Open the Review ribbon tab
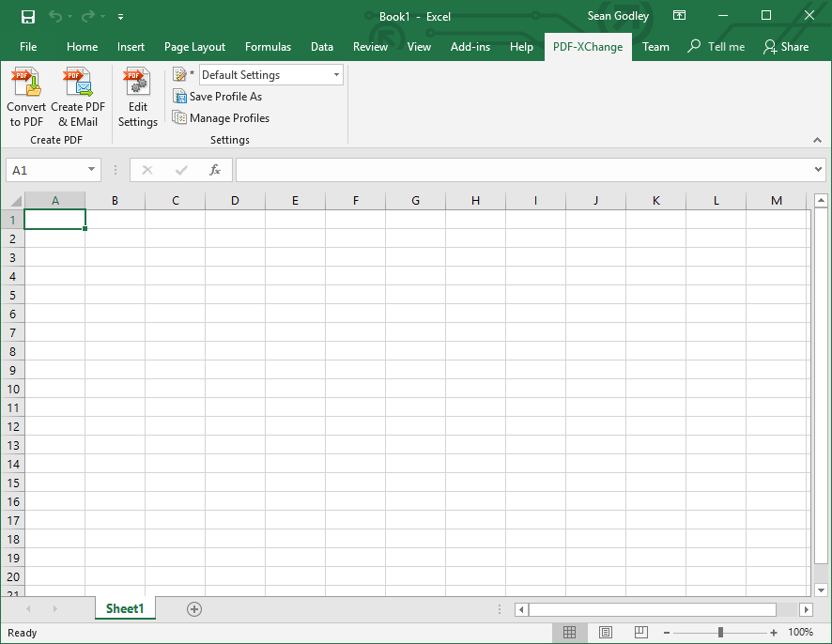The height and width of the screenshot is (644, 832). coord(370,47)
